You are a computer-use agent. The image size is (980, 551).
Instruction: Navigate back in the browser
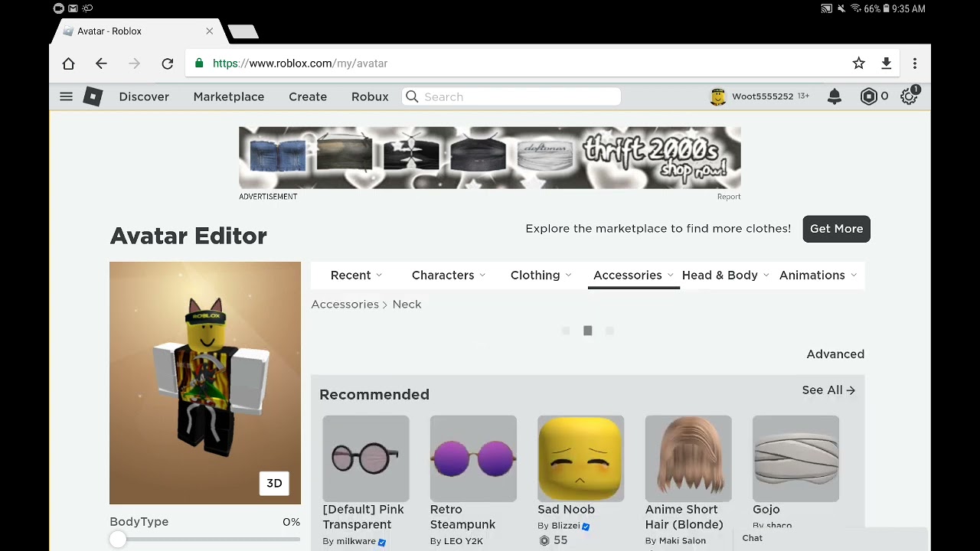(101, 64)
